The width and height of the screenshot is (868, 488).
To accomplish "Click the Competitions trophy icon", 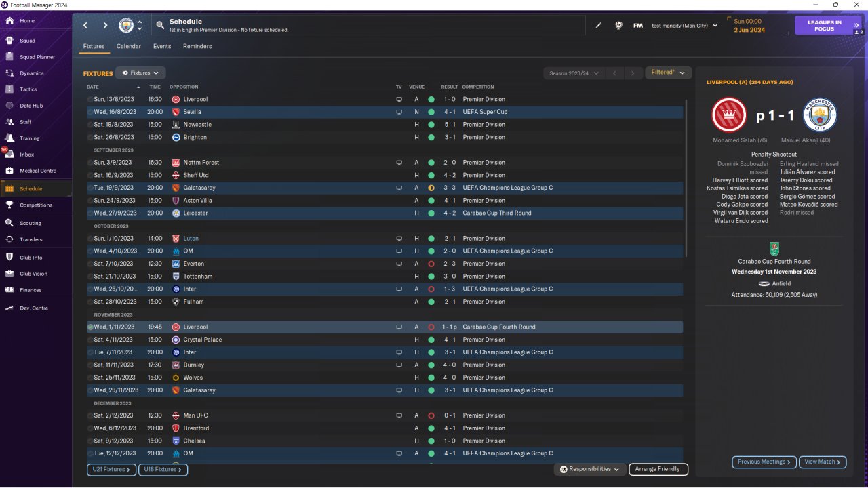I will coord(9,205).
